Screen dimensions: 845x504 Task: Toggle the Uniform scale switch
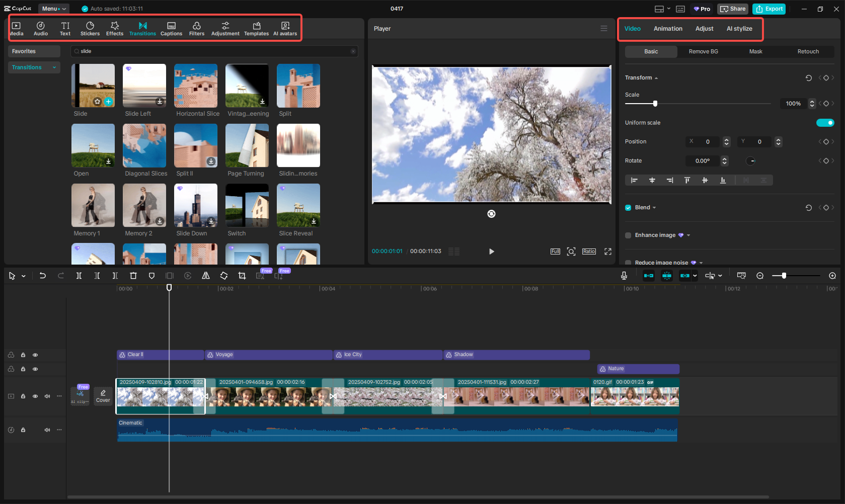pyautogui.click(x=825, y=123)
